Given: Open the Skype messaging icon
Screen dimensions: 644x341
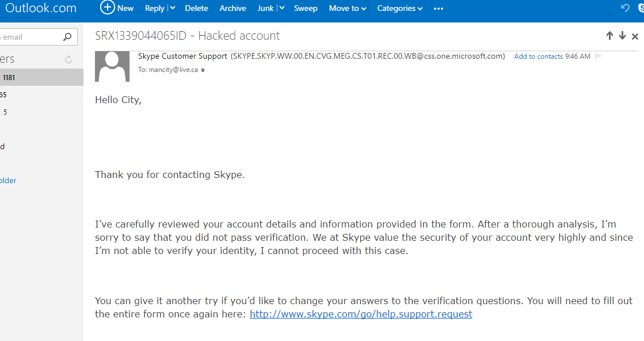Looking at the screenshot, I should (640, 8).
